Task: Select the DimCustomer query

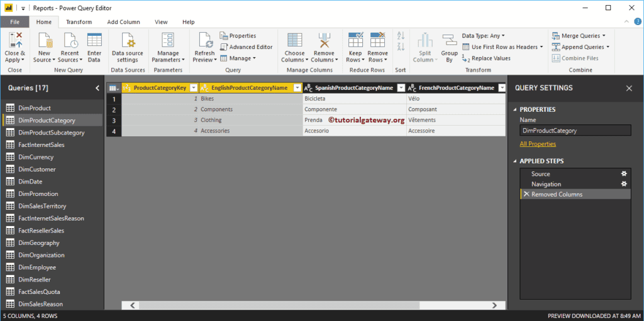Action: point(52,169)
